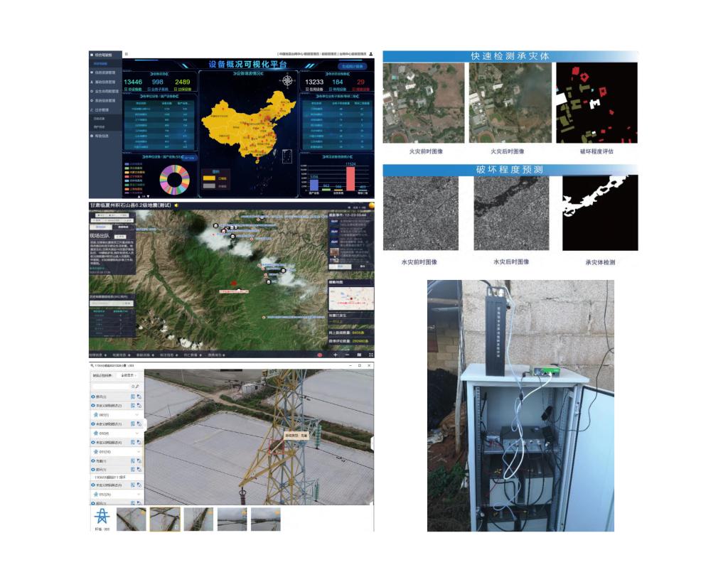
Task: Open the display filter dropdown in defect panel
Action: [x=129, y=374]
